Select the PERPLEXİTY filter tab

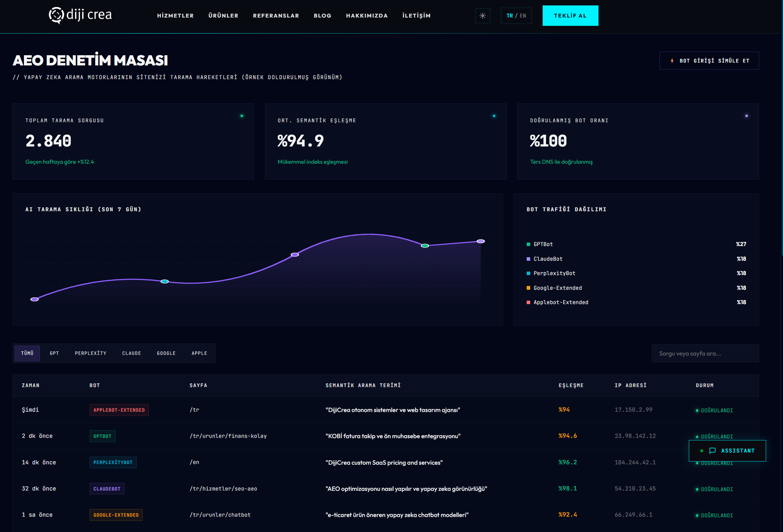pos(91,353)
